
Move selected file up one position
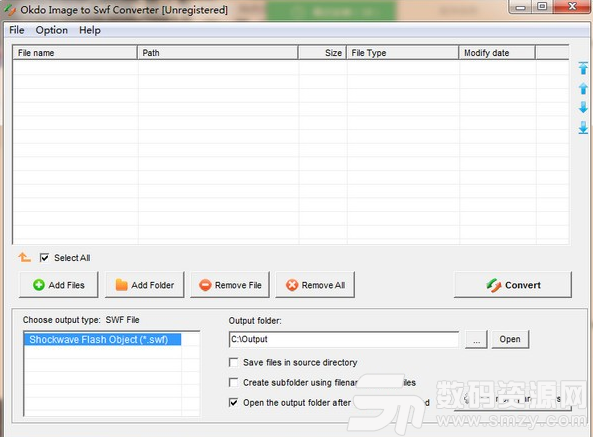[x=583, y=88]
